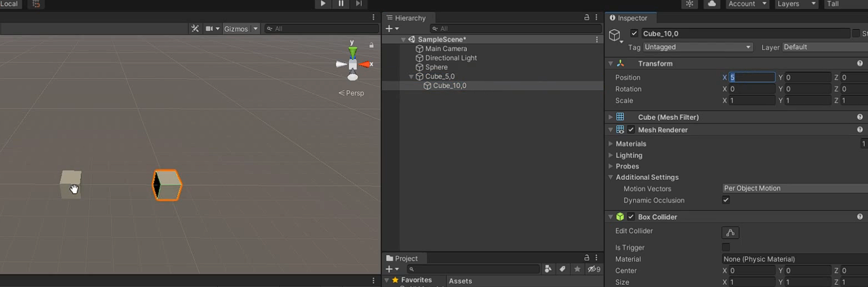Click the Scene view search field
868x287 pixels.
[x=322, y=29]
